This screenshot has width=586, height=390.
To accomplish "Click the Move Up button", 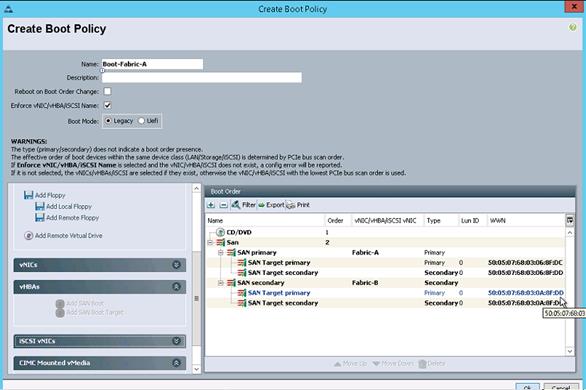I will tap(350, 363).
